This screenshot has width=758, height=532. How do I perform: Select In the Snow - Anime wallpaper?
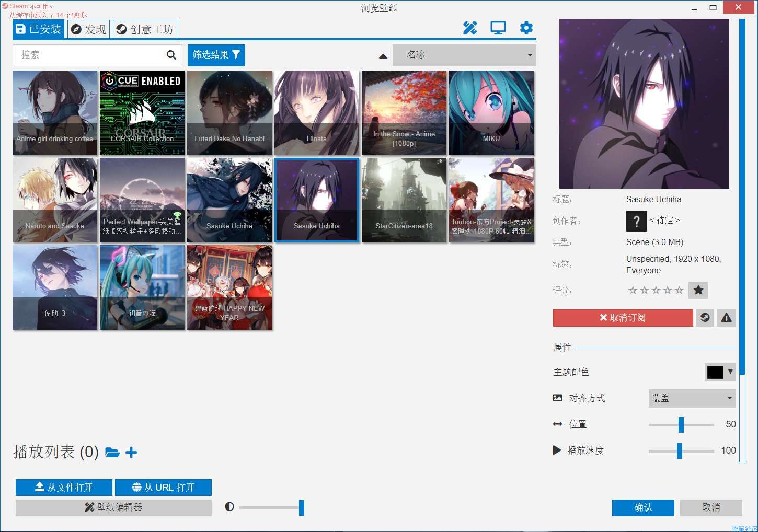404,113
